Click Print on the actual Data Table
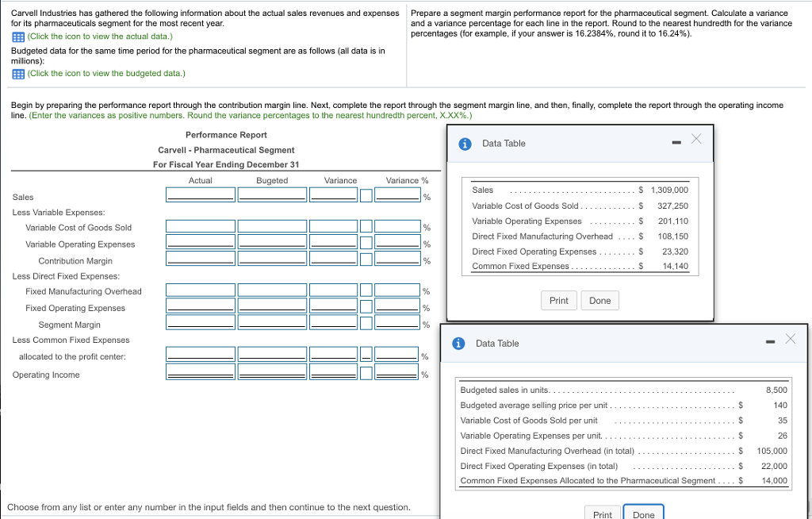Viewport: 812px width, 519px height. pos(559,300)
